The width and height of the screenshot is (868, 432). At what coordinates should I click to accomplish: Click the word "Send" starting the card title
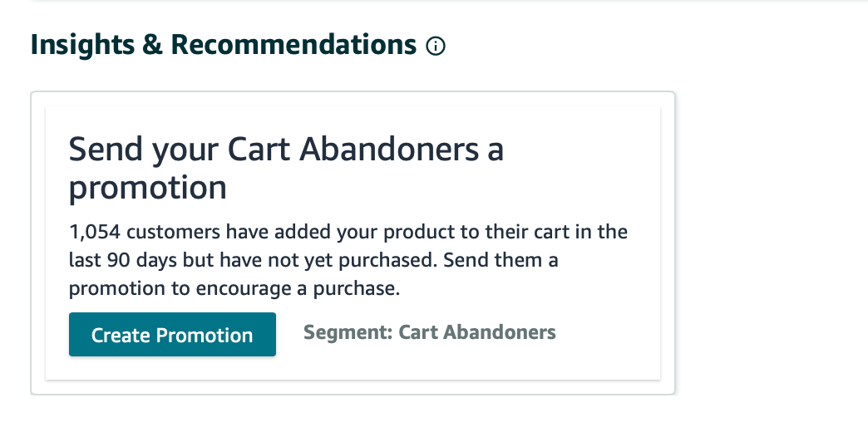(x=107, y=150)
